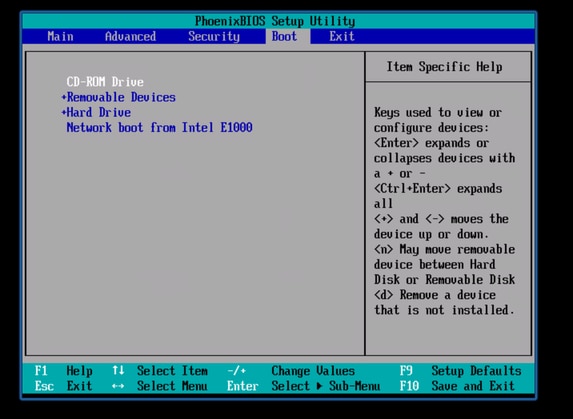Expand the plus next to Removable Devices
Image resolution: width=573 pixels, height=419 pixels.
point(64,97)
